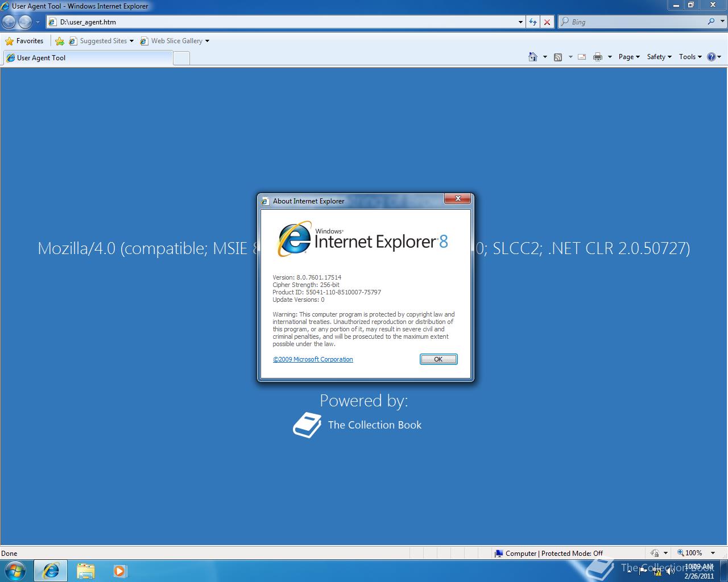Viewport: 728px width, 582px height.
Task: Click the Powered by: text
Action: point(364,401)
